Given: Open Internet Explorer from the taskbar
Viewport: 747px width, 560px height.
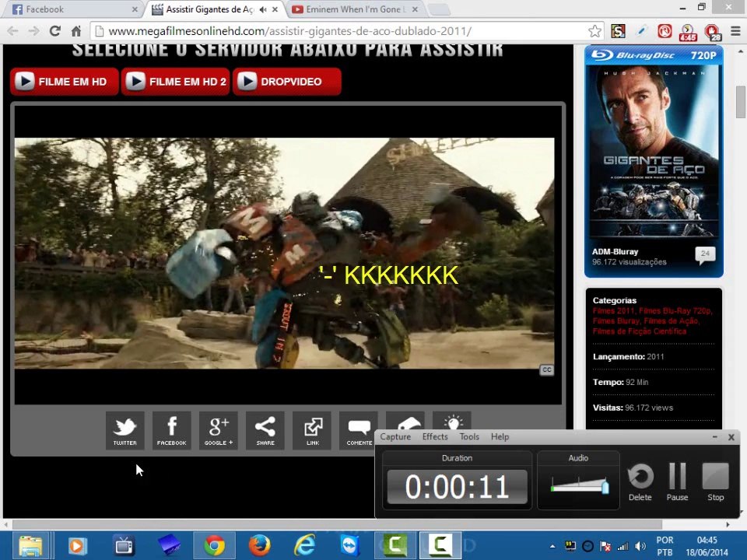Looking at the screenshot, I should pyautogui.click(x=305, y=546).
